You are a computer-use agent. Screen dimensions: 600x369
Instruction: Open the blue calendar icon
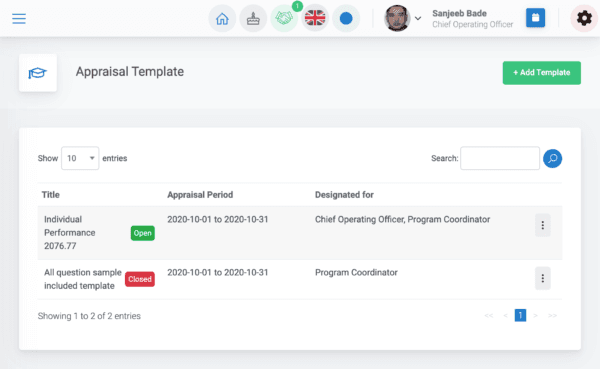click(x=535, y=18)
